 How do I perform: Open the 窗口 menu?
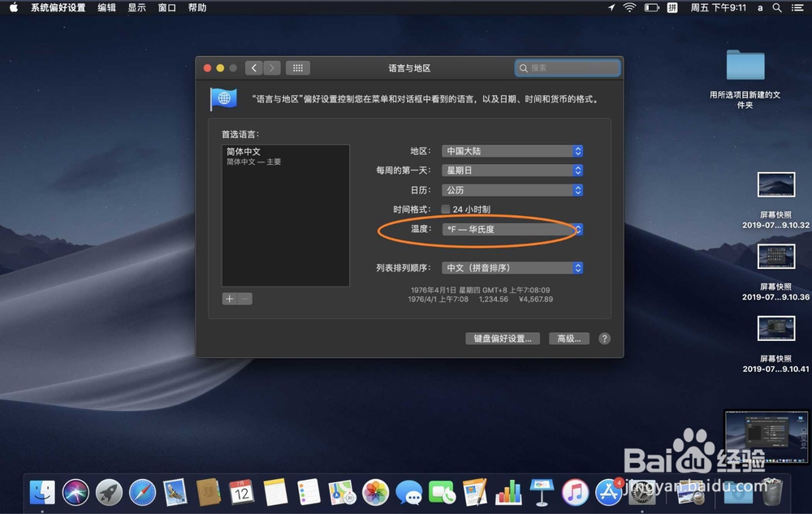166,8
